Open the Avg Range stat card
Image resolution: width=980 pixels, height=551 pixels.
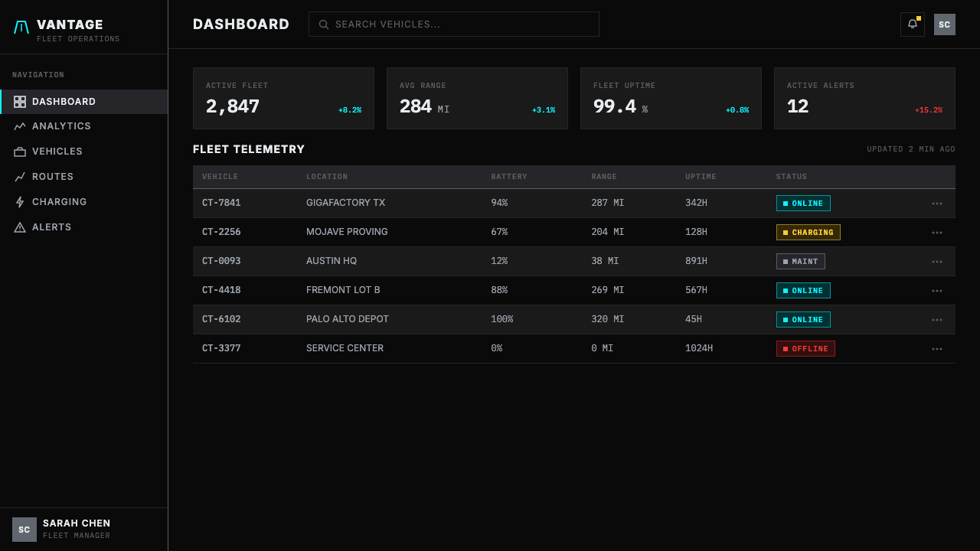coord(477,98)
